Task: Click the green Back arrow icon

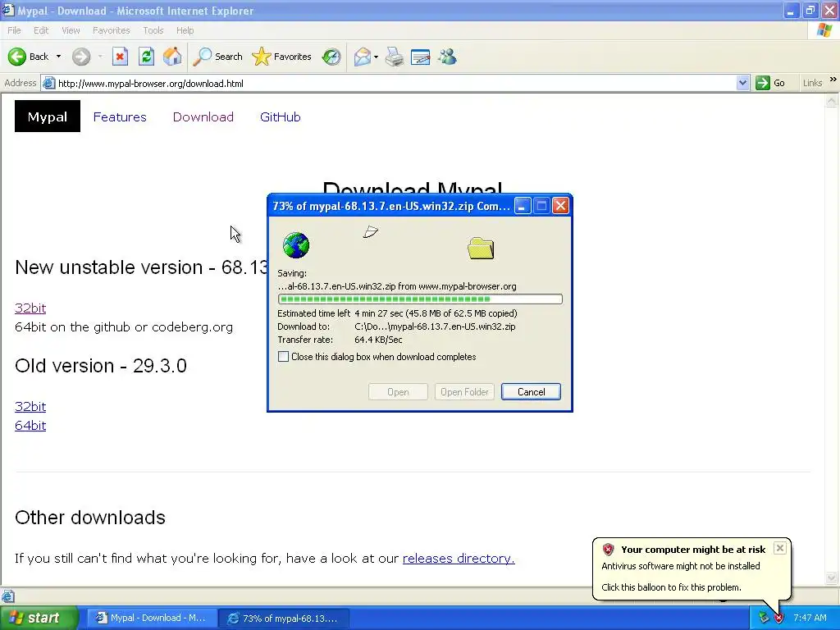Action: [17, 57]
